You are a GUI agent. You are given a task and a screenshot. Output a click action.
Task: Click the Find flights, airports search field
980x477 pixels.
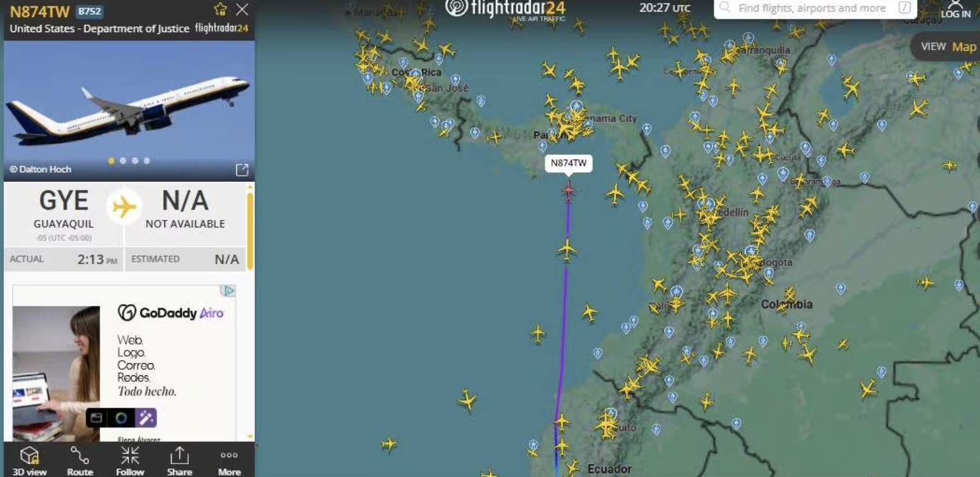click(x=816, y=8)
